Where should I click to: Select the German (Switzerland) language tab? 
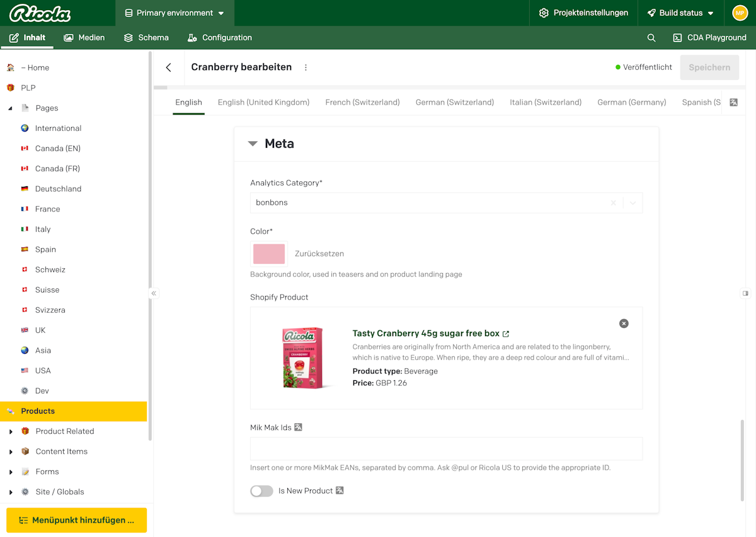coord(455,102)
